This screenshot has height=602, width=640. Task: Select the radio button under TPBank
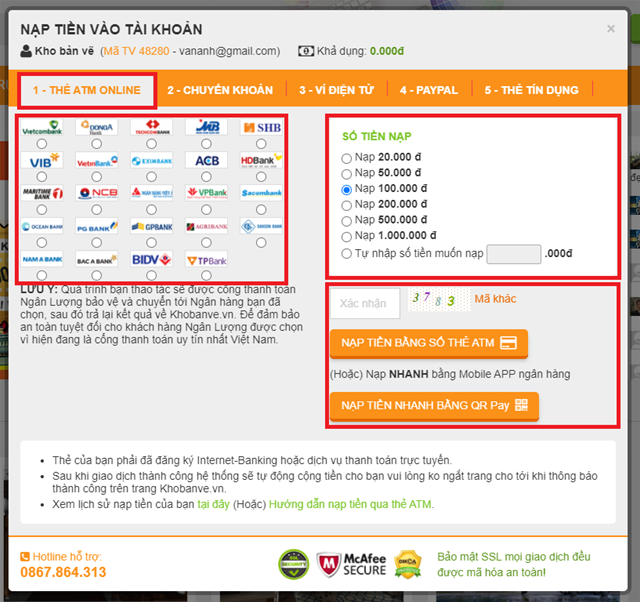pyautogui.click(x=206, y=275)
